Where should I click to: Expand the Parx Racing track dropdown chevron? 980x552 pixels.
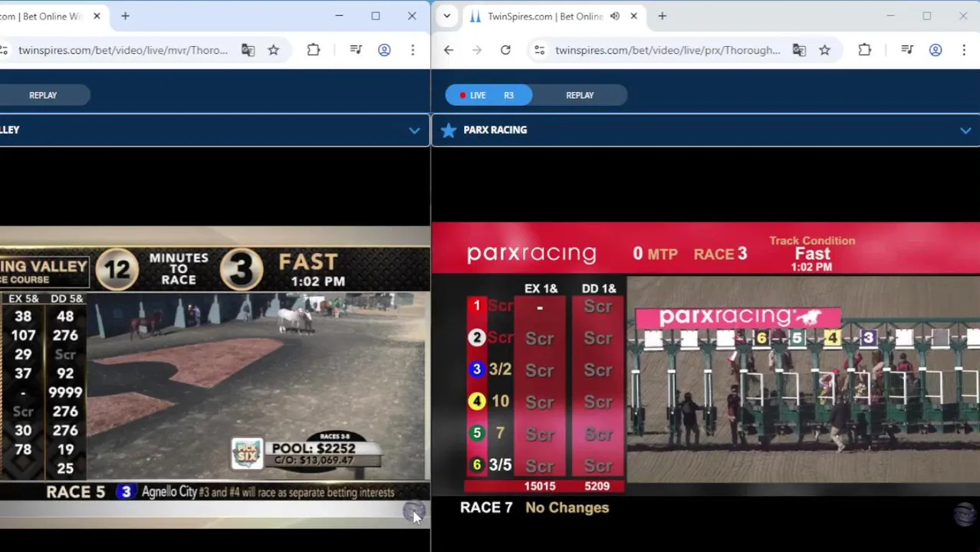[965, 130]
